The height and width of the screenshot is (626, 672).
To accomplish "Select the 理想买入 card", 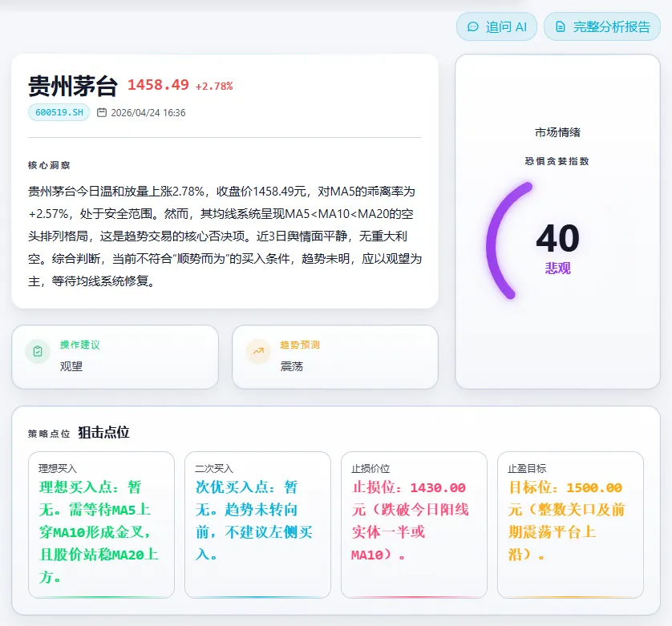I will pos(101,524).
